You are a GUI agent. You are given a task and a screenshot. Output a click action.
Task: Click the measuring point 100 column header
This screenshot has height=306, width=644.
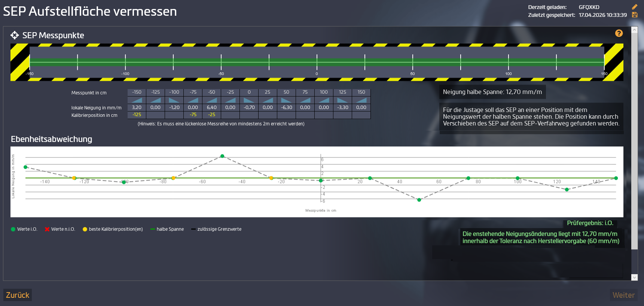tap(324, 92)
